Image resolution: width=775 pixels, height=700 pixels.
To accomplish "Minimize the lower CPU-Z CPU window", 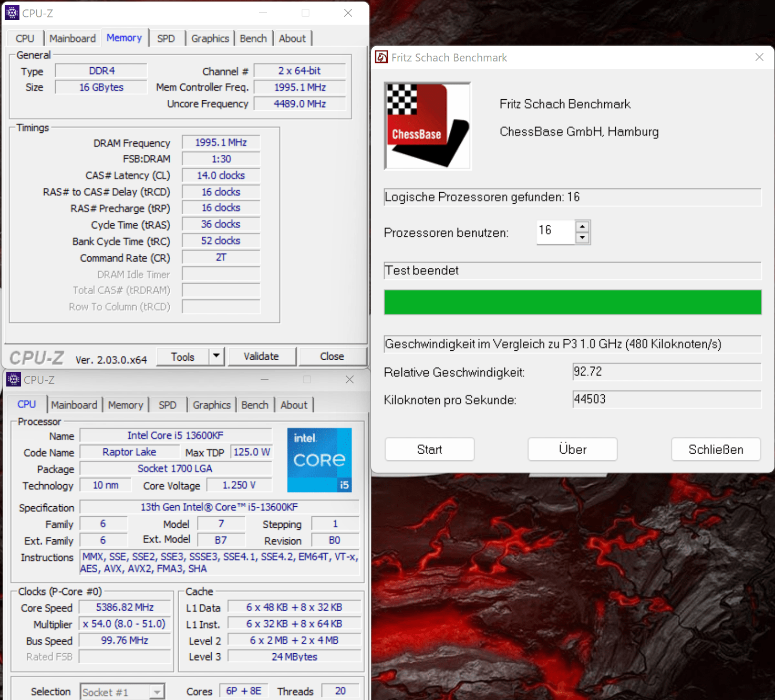I will [264, 379].
